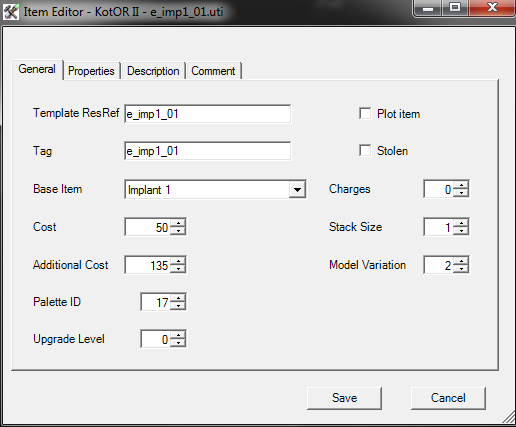The height and width of the screenshot is (427, 516).
Task: Save the item with Save button
Action: click(344, 398)
